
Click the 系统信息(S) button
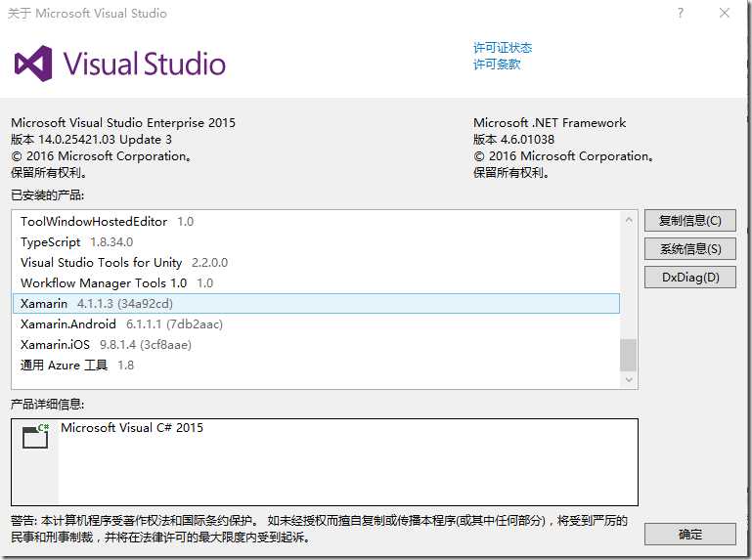(689, 249)
